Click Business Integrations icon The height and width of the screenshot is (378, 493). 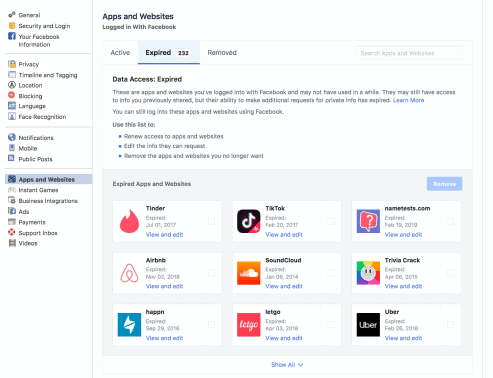12,200
